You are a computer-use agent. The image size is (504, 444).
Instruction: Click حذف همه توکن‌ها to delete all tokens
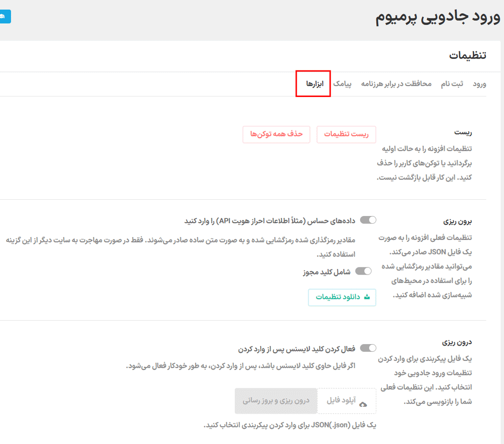coord(276,134)
